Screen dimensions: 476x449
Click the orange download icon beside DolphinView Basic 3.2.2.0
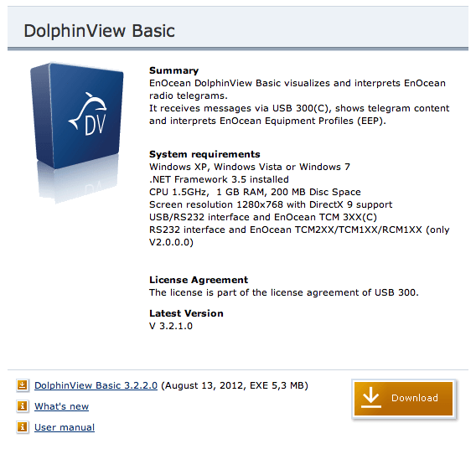(x=22, y=385)
